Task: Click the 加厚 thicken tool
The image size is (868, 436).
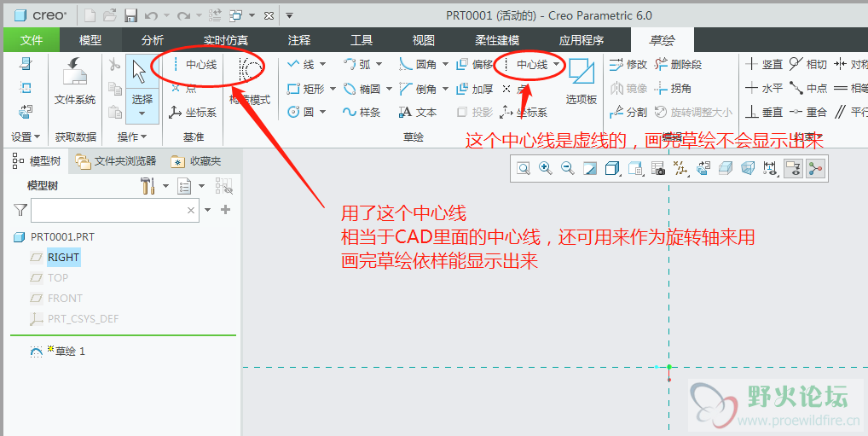Action: click(474, 89)
